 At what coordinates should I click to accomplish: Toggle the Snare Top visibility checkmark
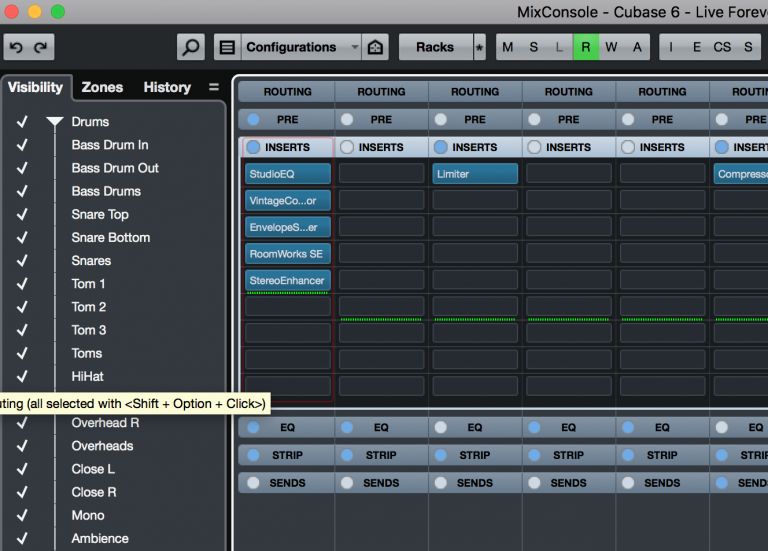(x=22, y=215)
